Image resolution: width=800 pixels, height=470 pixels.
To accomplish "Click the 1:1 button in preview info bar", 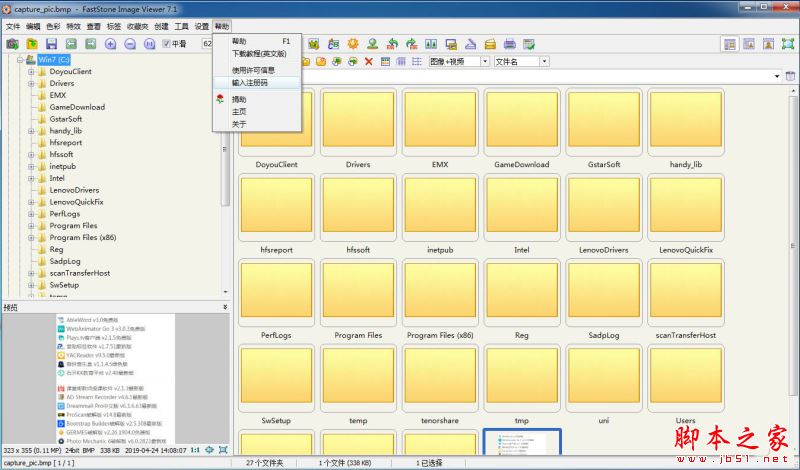I will click(x=195, y=450).
